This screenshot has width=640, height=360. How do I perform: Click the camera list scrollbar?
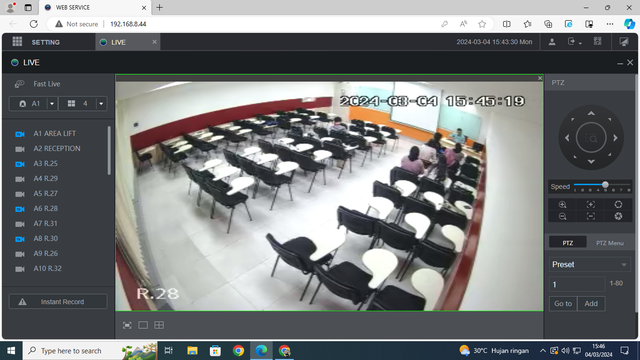pyautogui.click(x=109, y=150)
